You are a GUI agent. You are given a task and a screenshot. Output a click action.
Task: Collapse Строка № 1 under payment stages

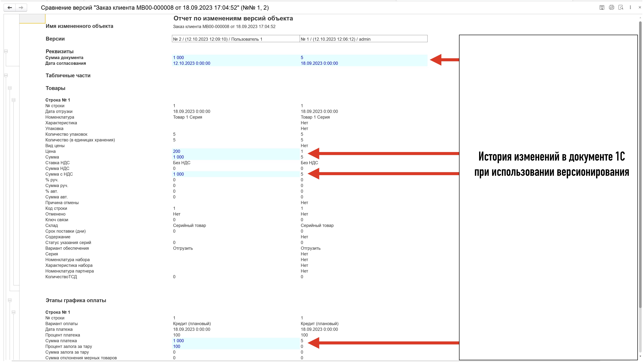[x=13, y=312]
